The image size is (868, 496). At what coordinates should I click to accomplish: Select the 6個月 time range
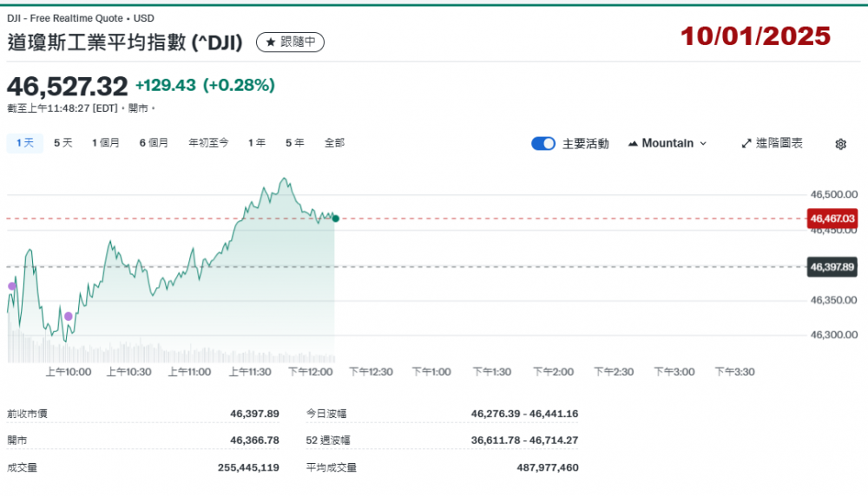[154, 142]
